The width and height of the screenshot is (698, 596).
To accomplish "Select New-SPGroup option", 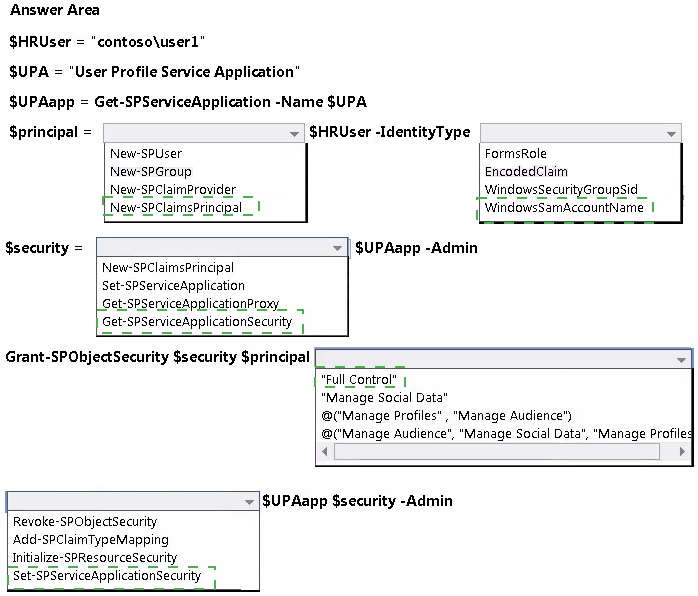I will [x=151, y=172].
